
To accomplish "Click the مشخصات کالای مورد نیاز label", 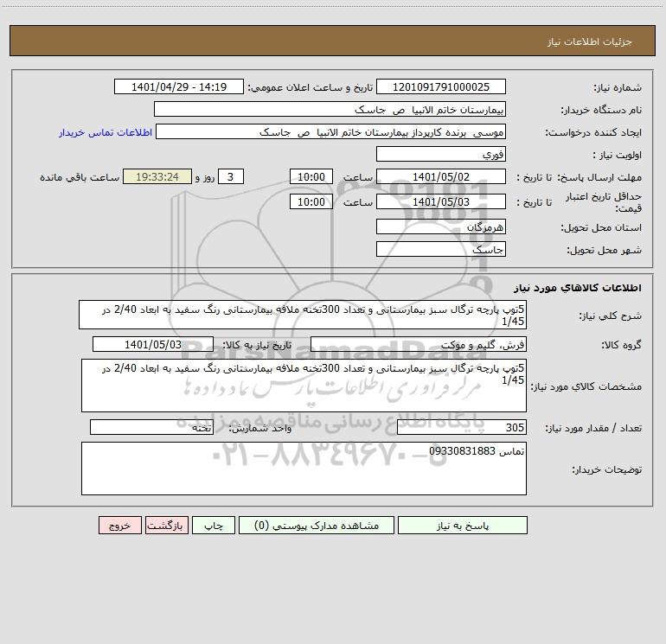I will (586, 386).
